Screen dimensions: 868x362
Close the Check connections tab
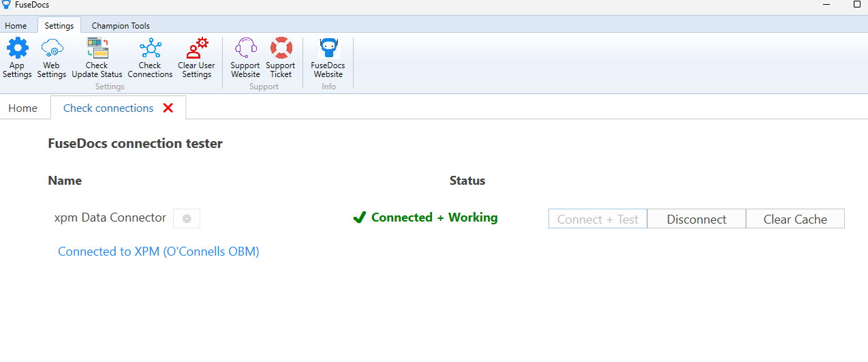pos(168,108)
